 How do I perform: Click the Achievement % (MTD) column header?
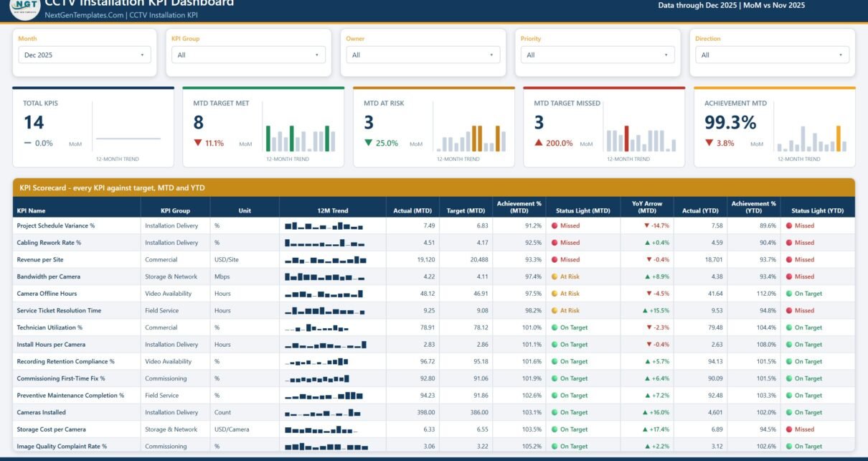click(x=519, y=208)
